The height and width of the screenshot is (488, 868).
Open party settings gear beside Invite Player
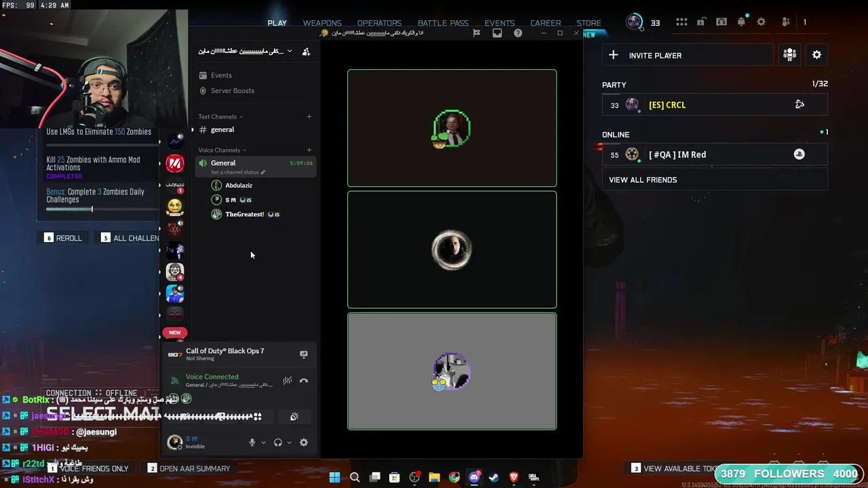pyautogui.click(x=816, y=55)
